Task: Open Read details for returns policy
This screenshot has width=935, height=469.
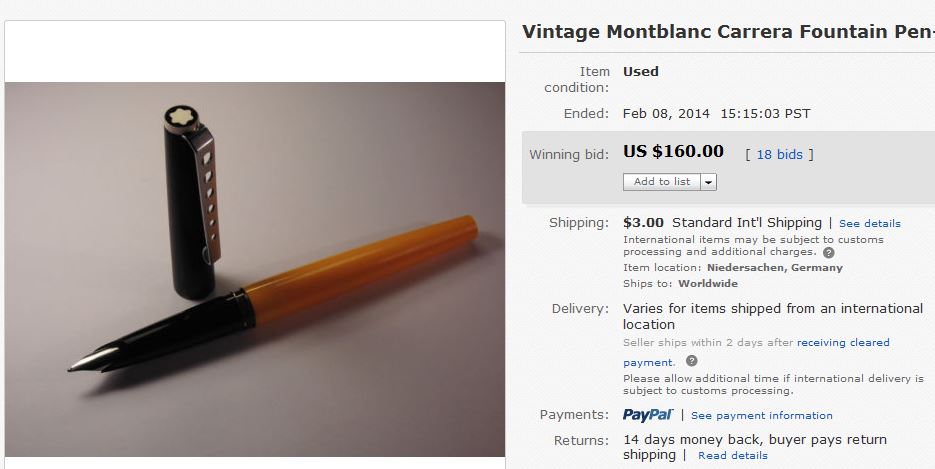Action: coord(733,456)
